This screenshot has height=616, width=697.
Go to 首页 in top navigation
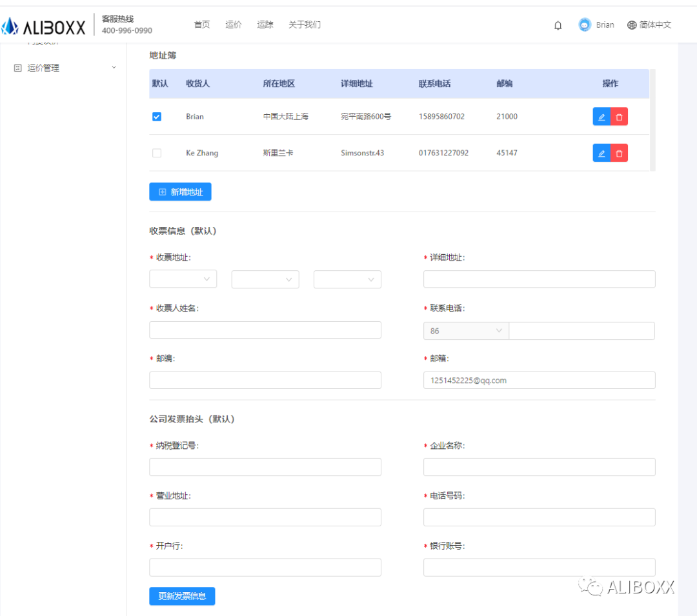coord(202,25)
